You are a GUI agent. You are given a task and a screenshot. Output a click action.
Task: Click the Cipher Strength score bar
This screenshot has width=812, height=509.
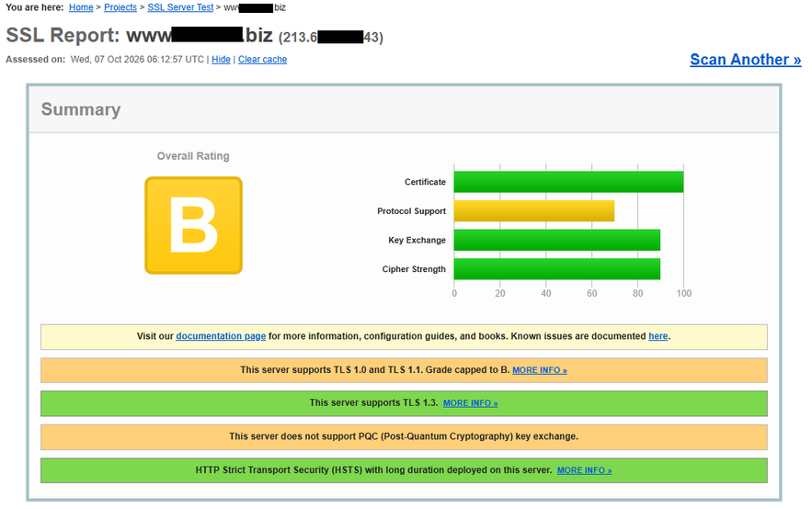point(557,269)
